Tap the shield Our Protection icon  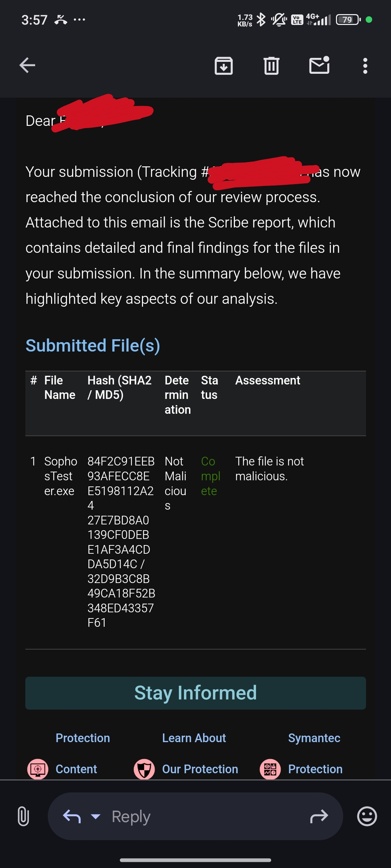[144, 769]
